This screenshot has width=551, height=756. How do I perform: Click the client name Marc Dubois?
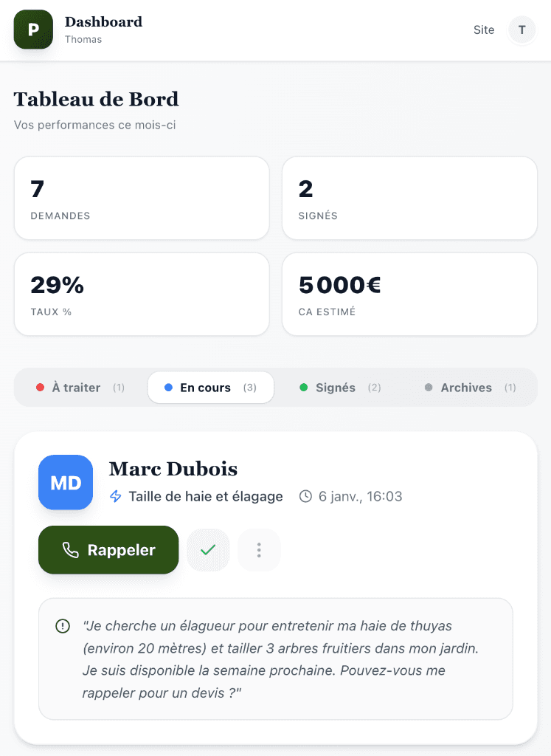tap(173, 470)
